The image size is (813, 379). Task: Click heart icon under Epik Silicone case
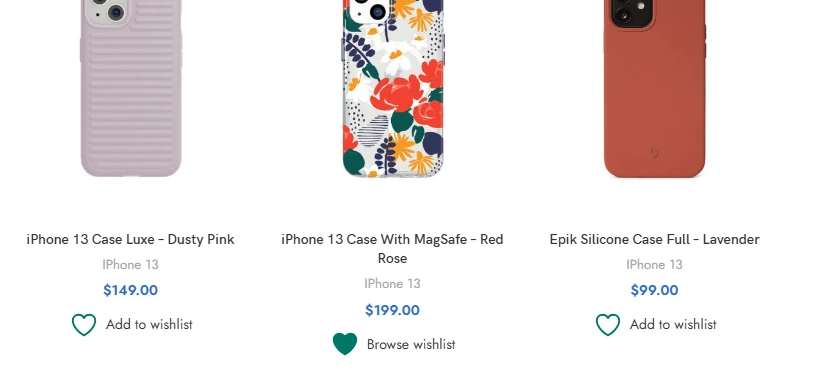608,325
